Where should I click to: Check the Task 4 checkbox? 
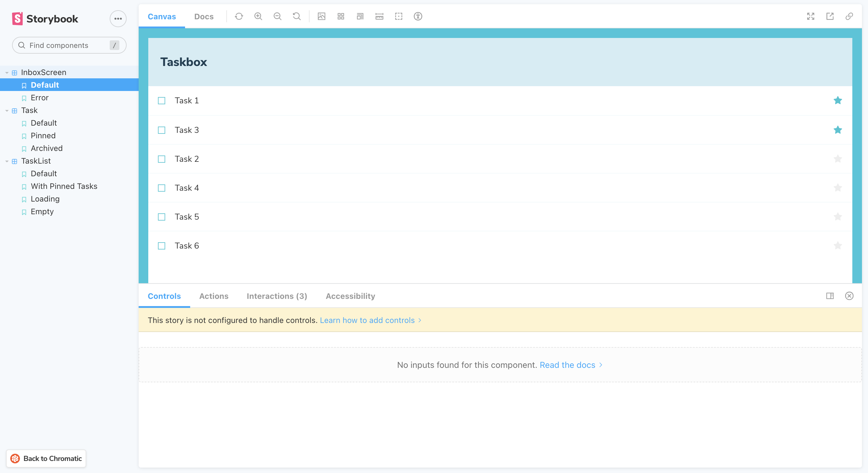pos(162,188)
